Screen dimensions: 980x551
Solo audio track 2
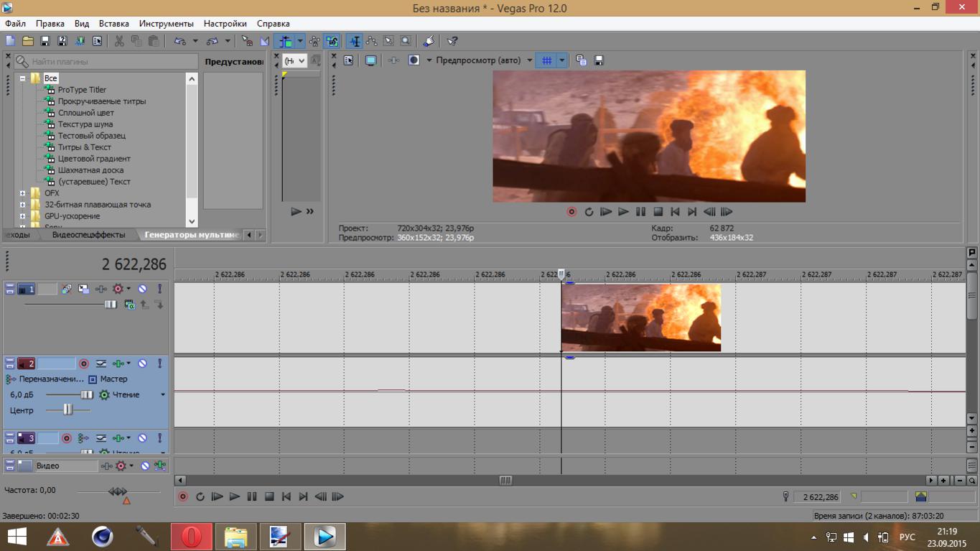pos(159,364)
